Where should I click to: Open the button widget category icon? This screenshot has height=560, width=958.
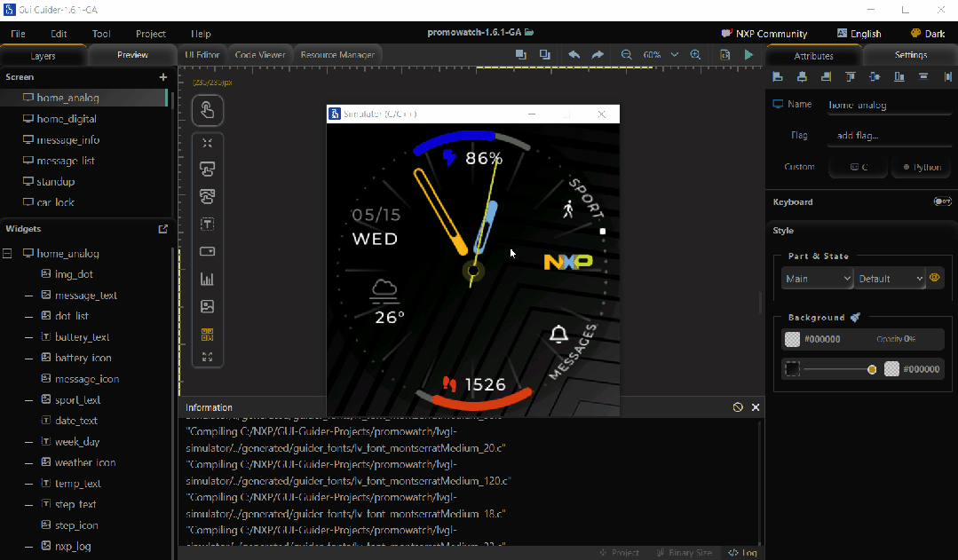click(207, 170)
